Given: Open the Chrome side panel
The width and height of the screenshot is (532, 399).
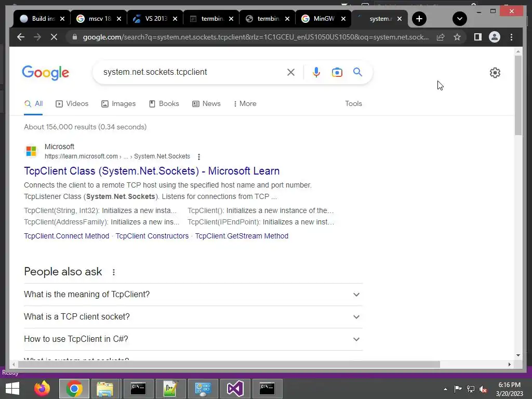Looking at the screenshot, I should tap(478, 37).
